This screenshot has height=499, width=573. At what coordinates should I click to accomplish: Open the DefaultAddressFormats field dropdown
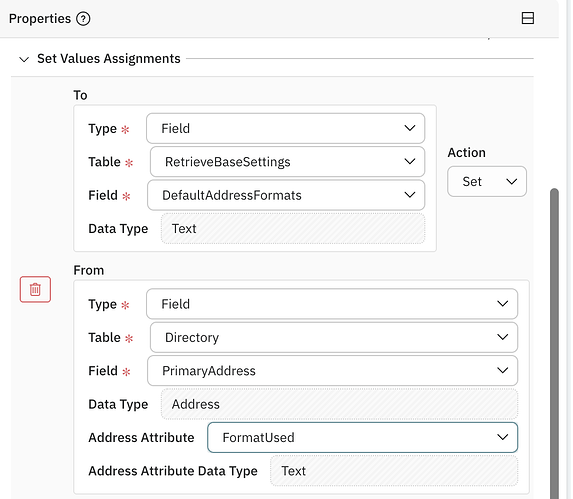pos(286,195)
